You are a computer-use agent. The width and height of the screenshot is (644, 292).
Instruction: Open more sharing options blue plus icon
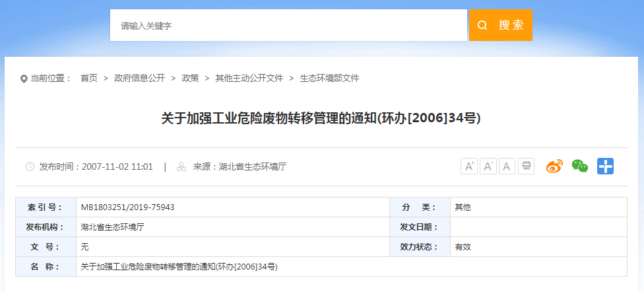[x=605, y=166]
